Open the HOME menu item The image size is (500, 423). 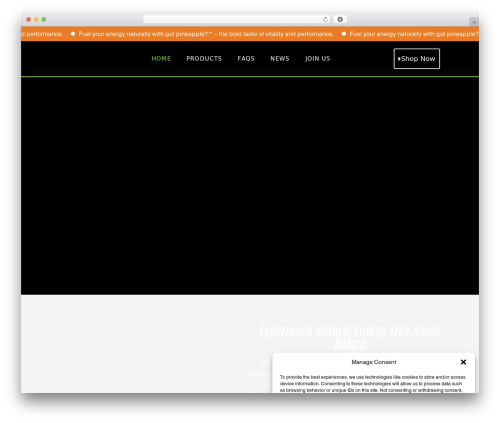coord(161,59)
